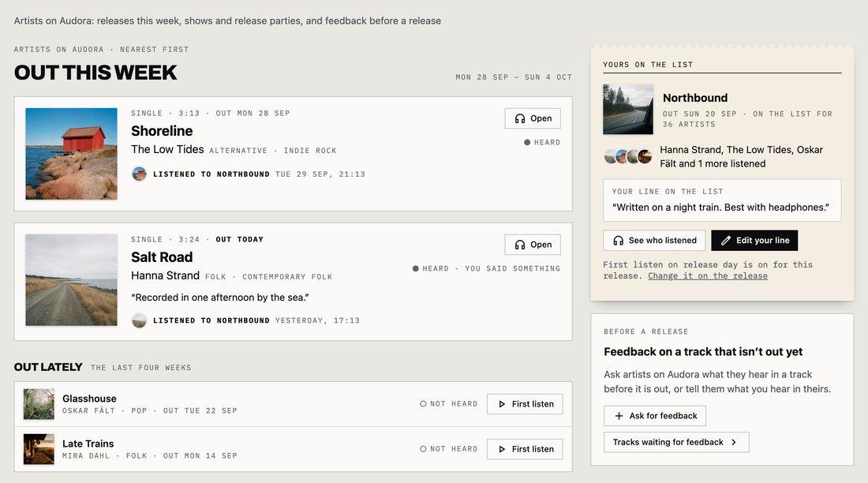Click Folk · Contemporary Folk genre tags
Viewport: 868px width, 483px height.
(268, 277)
